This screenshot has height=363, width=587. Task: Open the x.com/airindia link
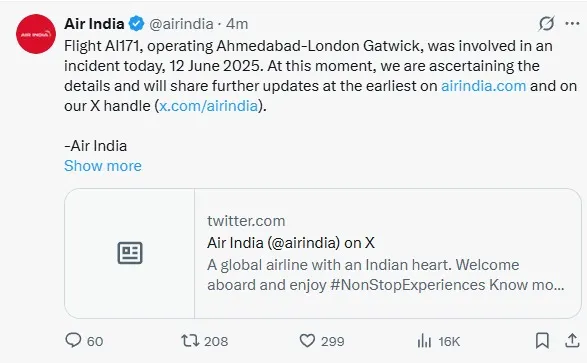click(209, 106)
